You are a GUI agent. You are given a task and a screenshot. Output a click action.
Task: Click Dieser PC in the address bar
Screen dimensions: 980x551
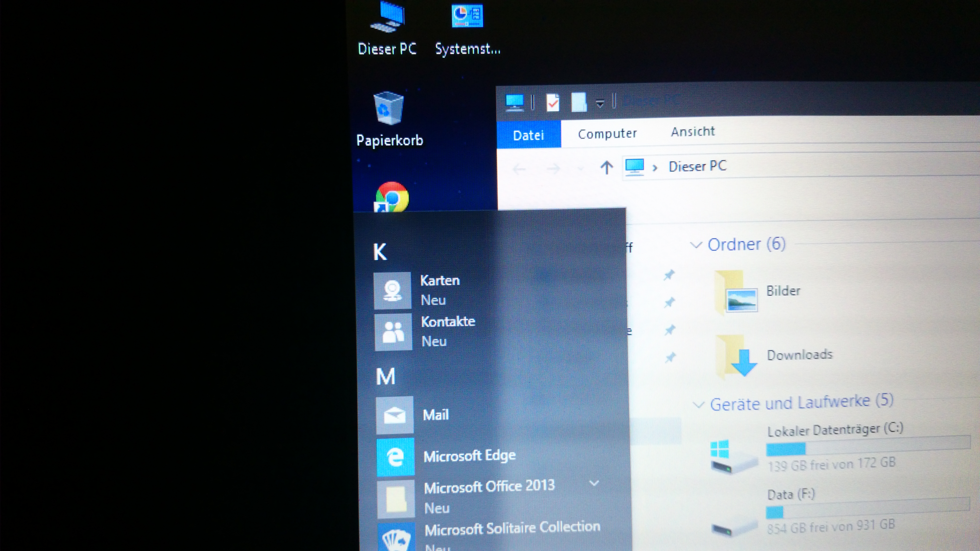697,166
